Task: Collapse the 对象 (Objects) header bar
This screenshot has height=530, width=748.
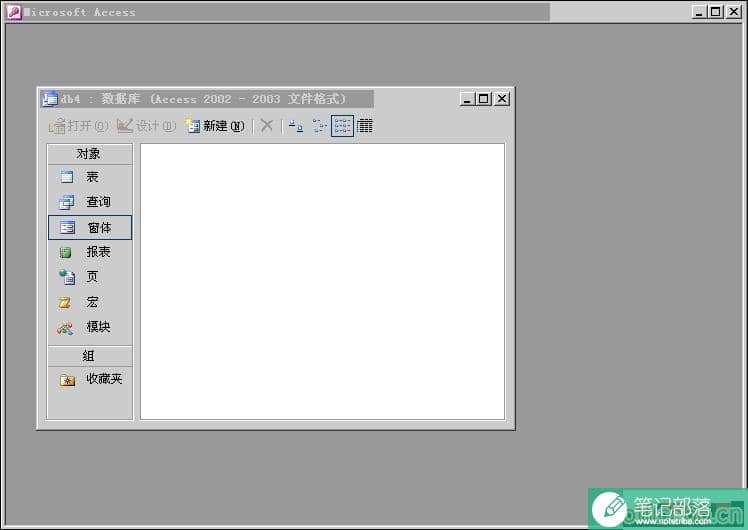Action: point(90,154)
